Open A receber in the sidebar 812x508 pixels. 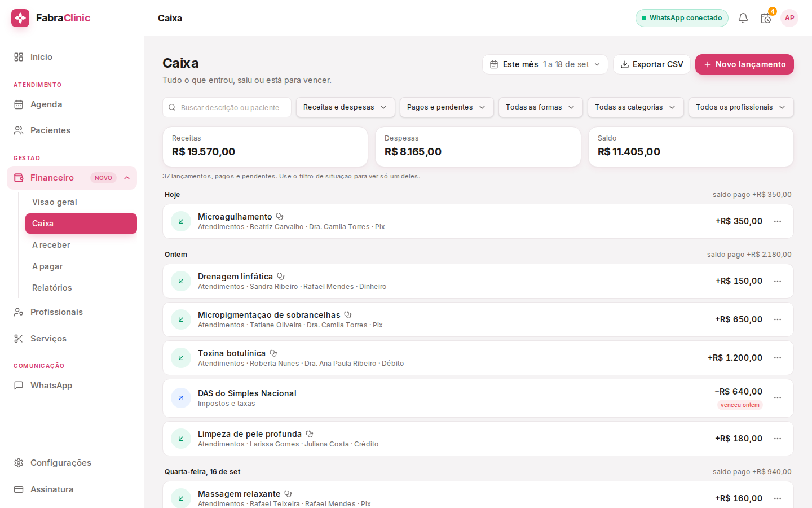click(81, 245)
